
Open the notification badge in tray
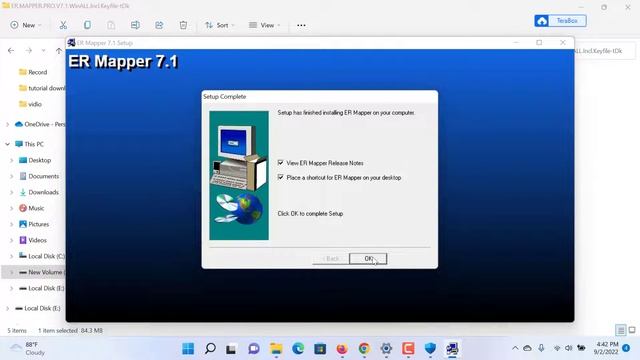coord(626,348)
